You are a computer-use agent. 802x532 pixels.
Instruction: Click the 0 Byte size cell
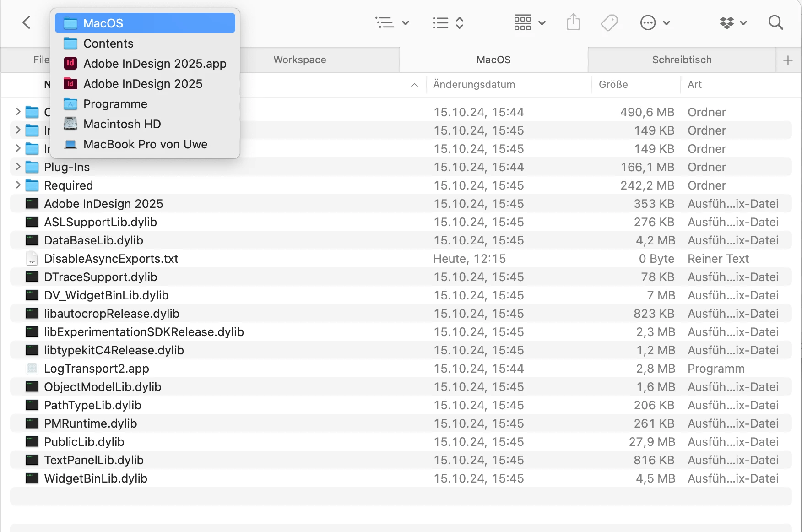click(657, 259)
